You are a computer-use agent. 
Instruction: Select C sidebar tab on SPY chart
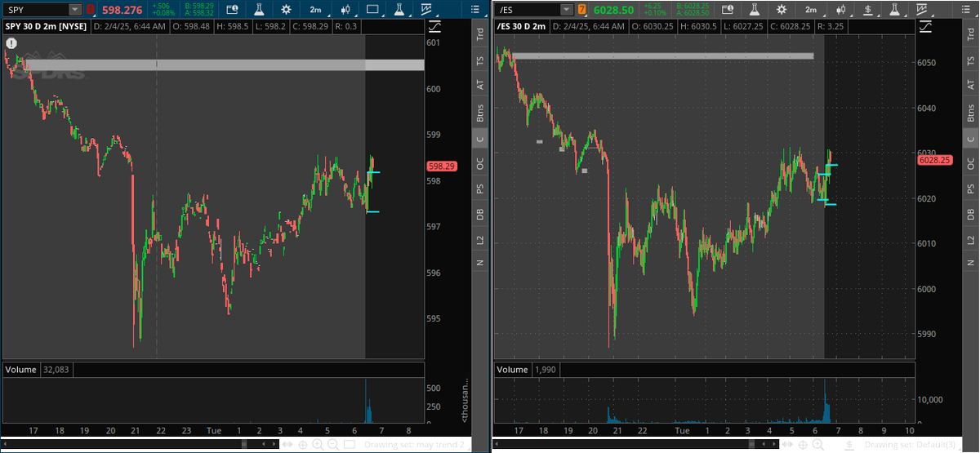coord(480,139)
